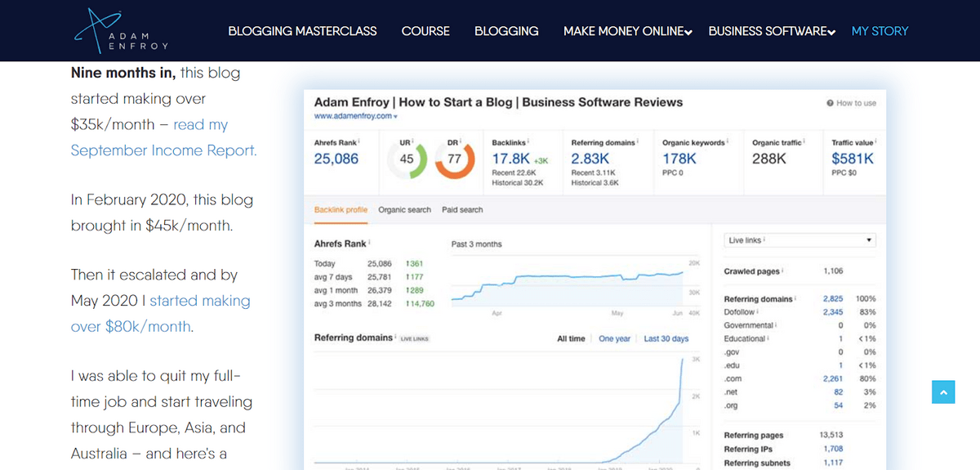The width and height of the screenshot is (980, 470).
Task: Click the 13,513 Referring pages value
Action: (831, 435)
